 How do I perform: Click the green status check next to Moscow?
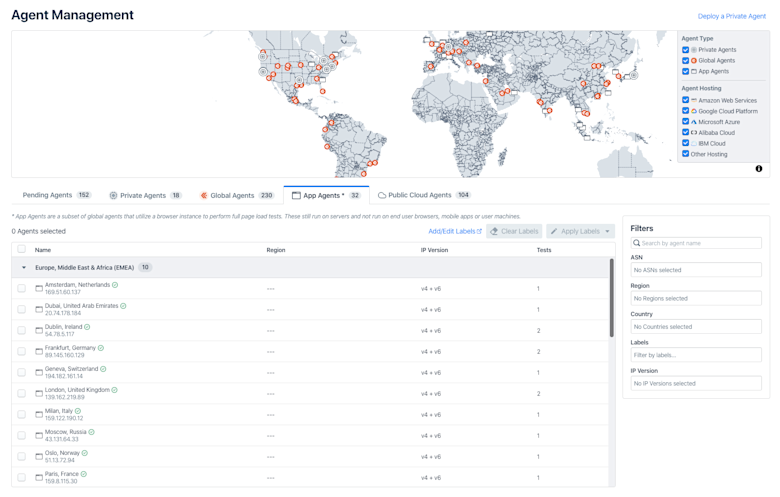click(92, 432)
